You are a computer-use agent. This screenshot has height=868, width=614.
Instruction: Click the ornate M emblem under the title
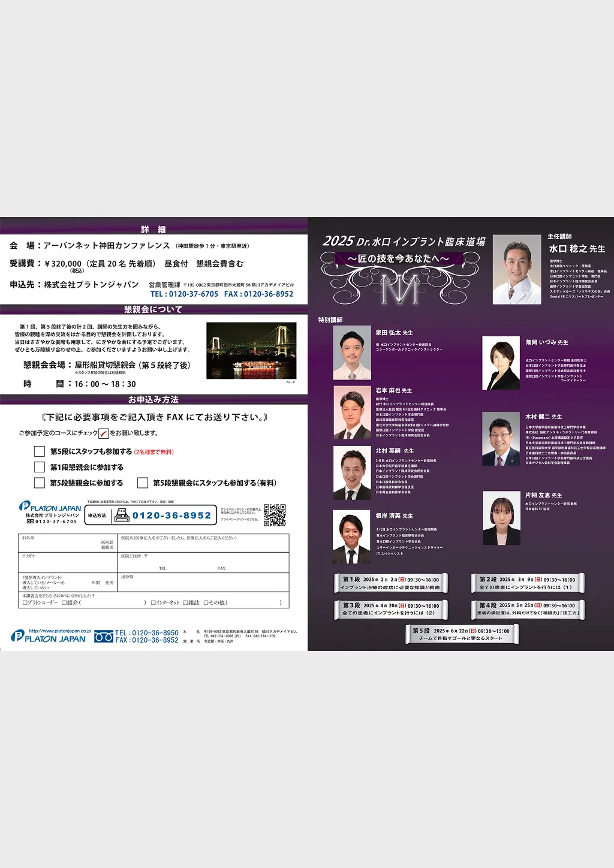[x=399, y=288]
